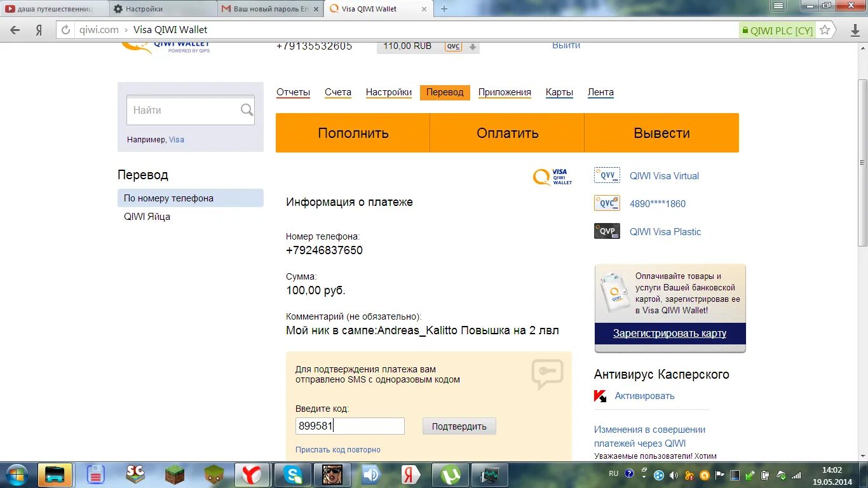Open the GTA character taskbar icon
Screen dimensions: 868x488
tap(332, 475)
